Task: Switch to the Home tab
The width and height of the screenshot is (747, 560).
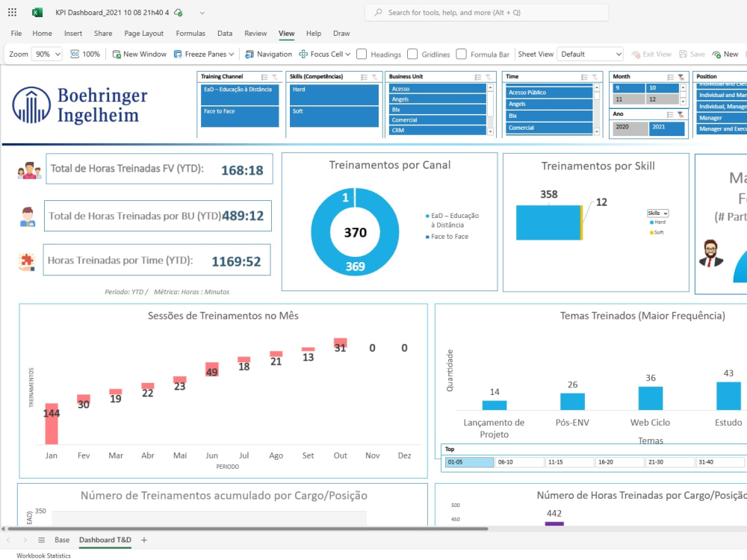Action: [42, 34]
